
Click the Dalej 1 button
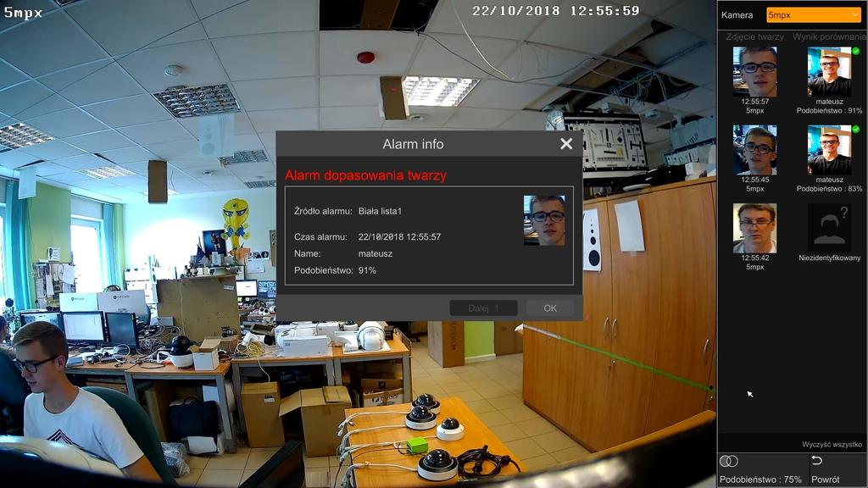pyautogui.click(x=483, y=308)
